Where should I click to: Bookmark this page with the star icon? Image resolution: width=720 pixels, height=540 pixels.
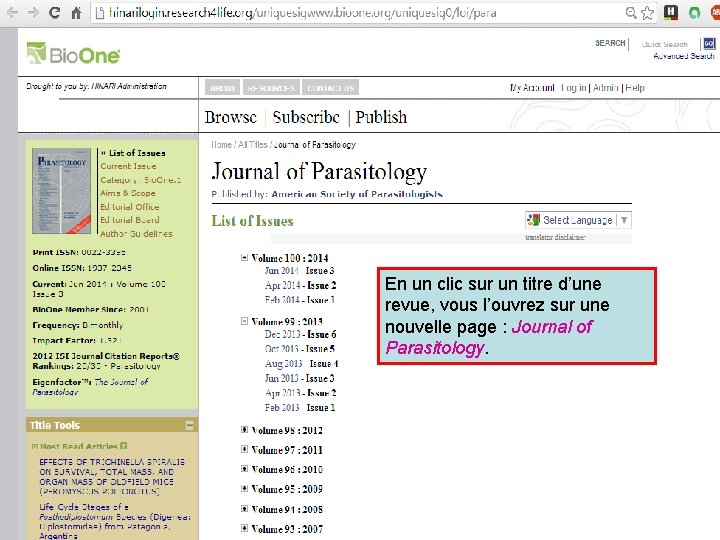[647, 13]
